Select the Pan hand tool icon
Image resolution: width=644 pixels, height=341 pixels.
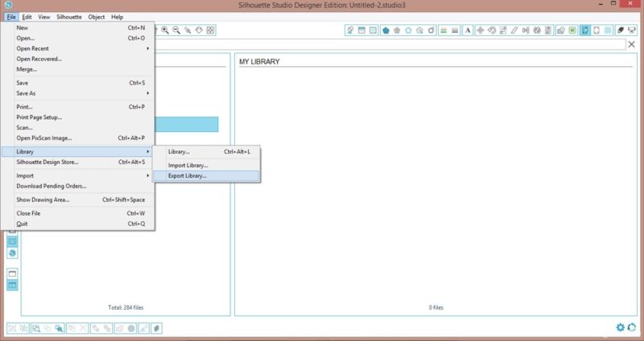[199, 30]
